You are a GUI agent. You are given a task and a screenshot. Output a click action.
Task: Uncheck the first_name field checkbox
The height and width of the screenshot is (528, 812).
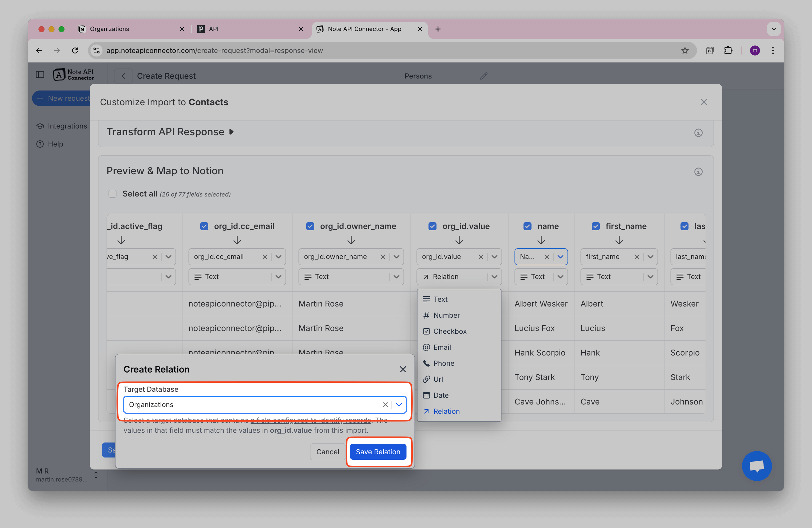coord(595,226)
